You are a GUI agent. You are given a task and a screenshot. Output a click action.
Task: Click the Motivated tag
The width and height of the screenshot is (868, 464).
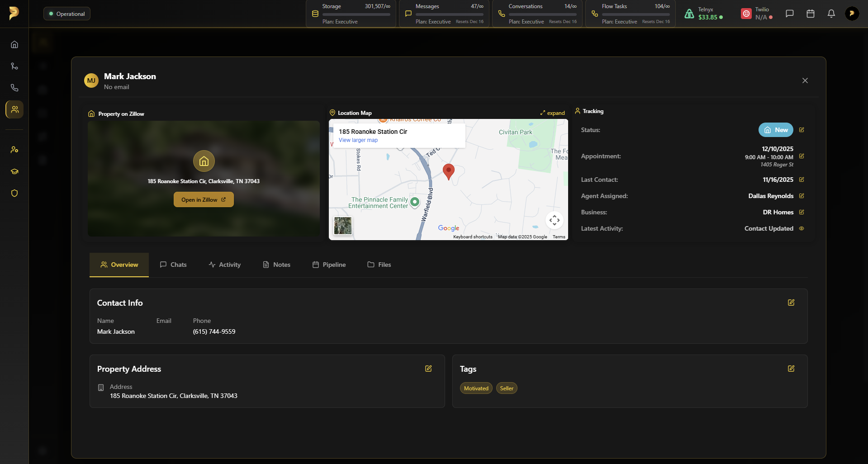coord(476,388)
